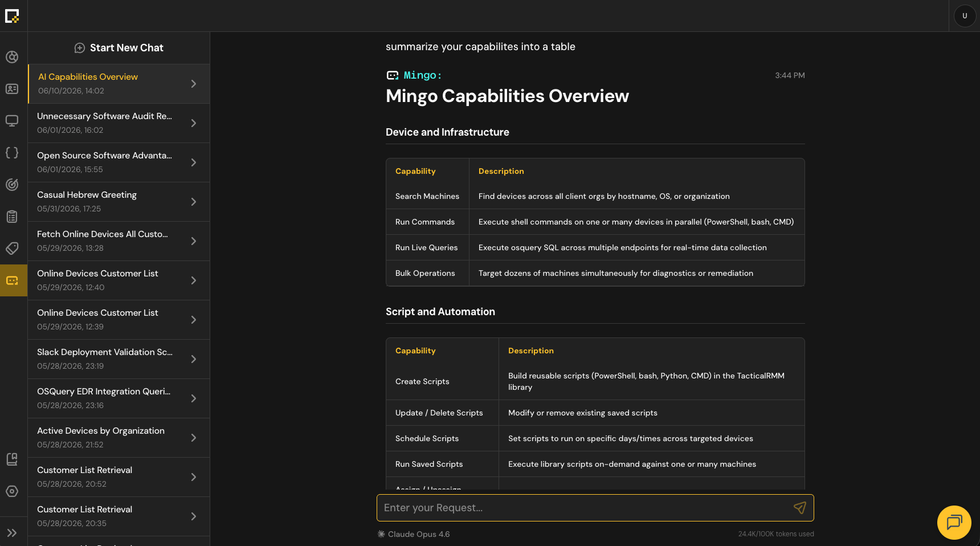Click the Search Machines capability cell
Screen dimensions: 980x546
pyautogui.click(x=427, y=196)
